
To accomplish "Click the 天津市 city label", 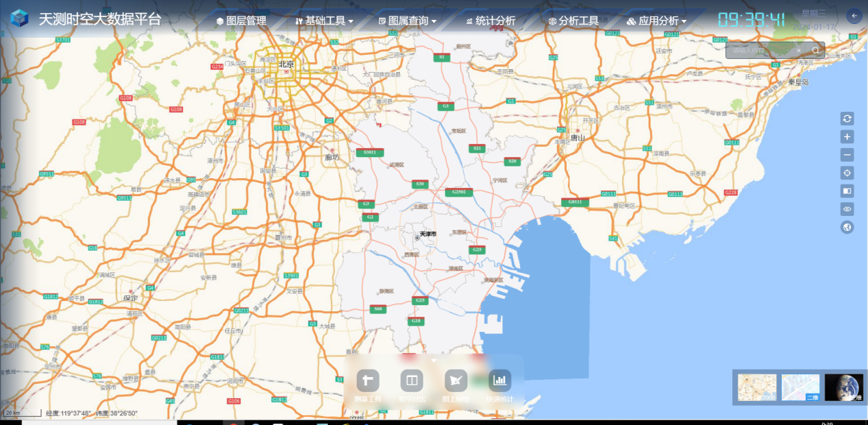I will [428, 234].
